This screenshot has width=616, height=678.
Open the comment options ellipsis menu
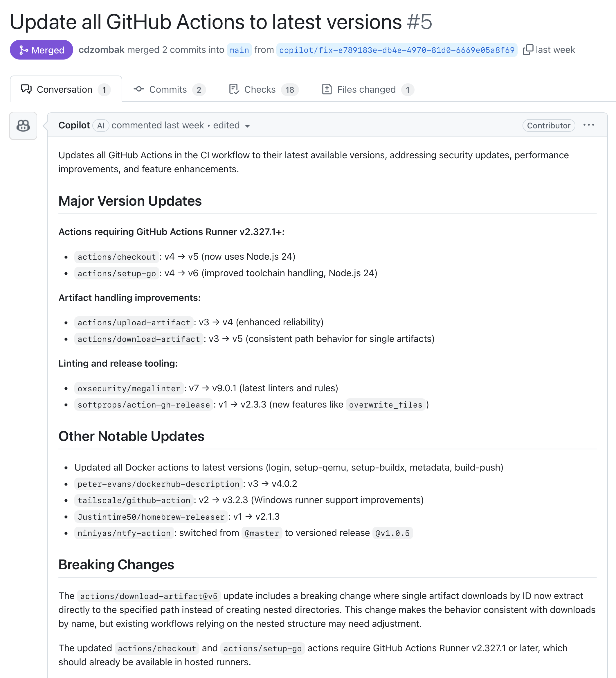tap(588, 125)
